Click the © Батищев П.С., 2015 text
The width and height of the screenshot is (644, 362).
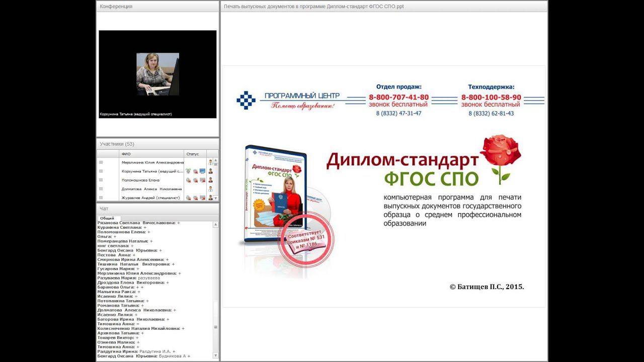[487, 287]
